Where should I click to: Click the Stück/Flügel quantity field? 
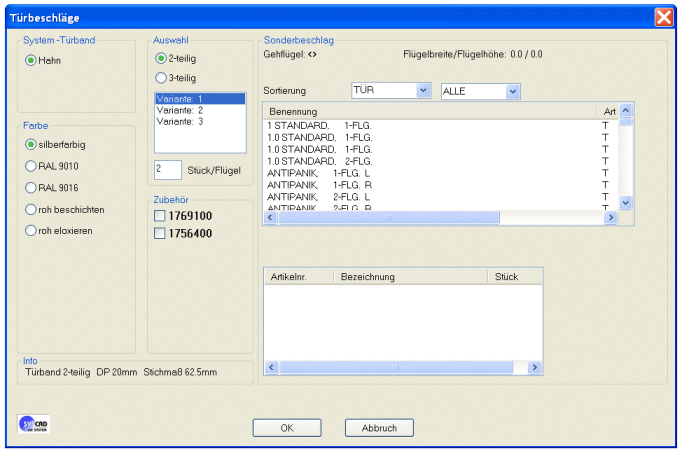point(167,170)
